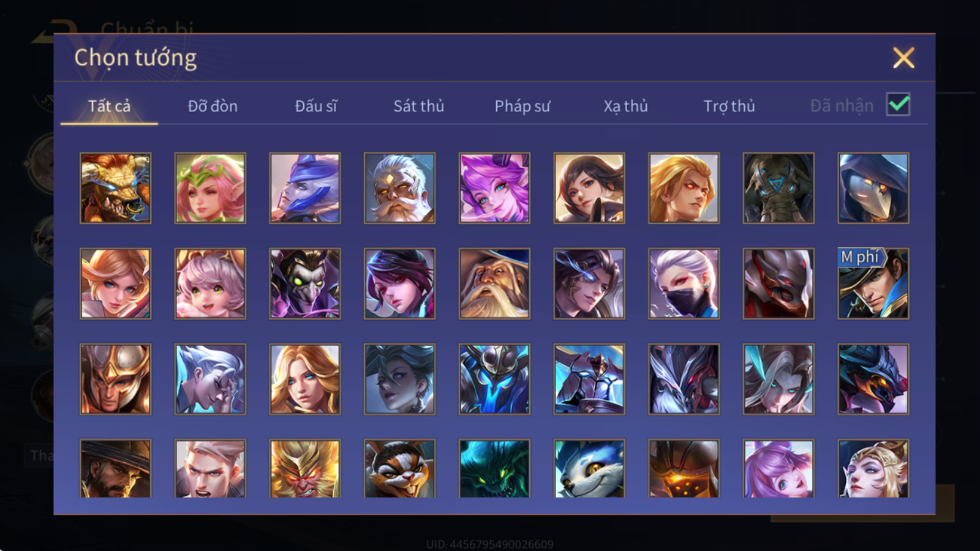Switch to the Đỡ đòn tab
Viewport: 980px width, 551px height.
pos(213,106)
